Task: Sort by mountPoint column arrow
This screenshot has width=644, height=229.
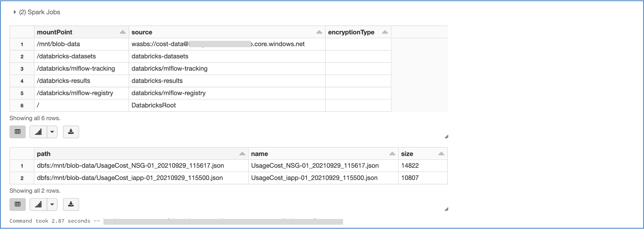Action: click(x=123, y=32)
